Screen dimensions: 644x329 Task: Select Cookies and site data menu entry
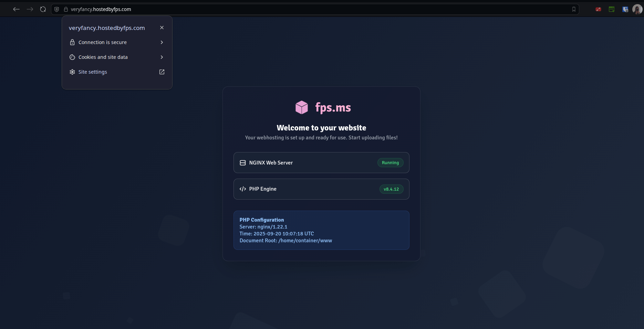[104, 57]
